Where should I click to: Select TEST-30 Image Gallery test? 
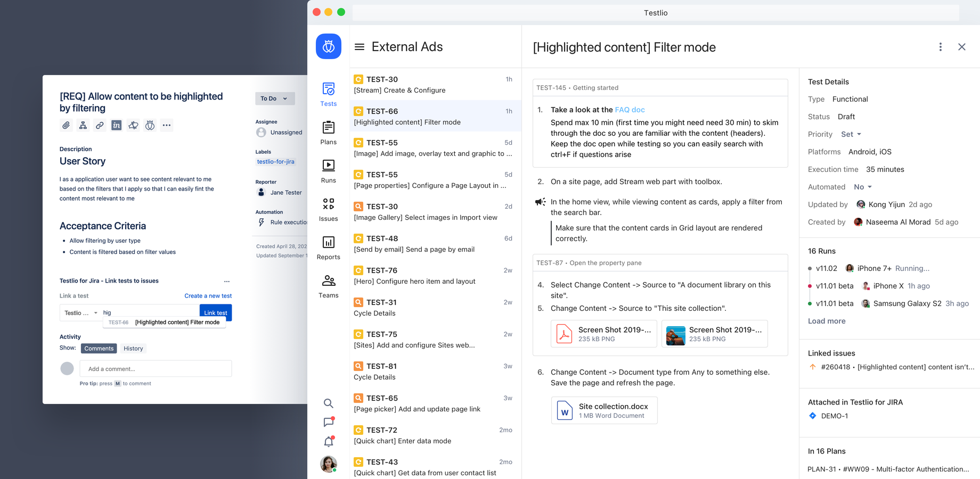[435, 212]
